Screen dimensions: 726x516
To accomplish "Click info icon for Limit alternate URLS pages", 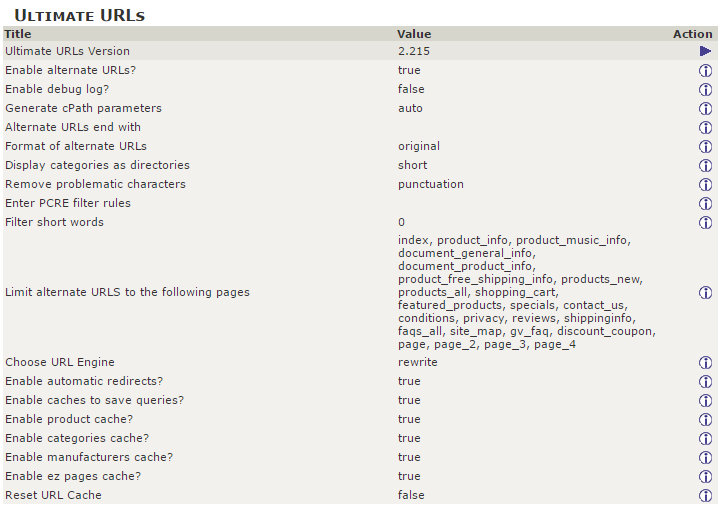I will pos(705,292).
